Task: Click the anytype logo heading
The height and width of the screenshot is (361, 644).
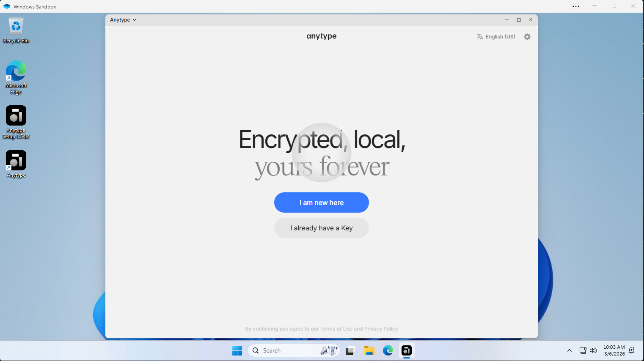Action: click(322, 36)
